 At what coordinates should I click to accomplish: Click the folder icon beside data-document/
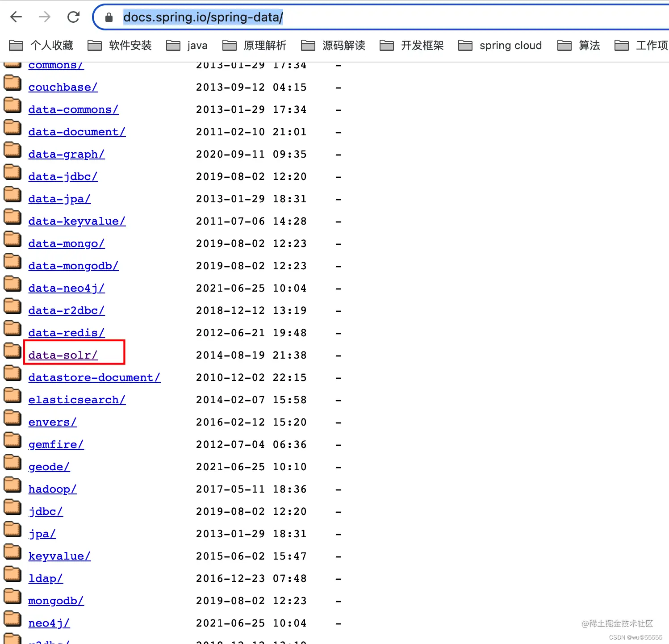pos(13,127)
